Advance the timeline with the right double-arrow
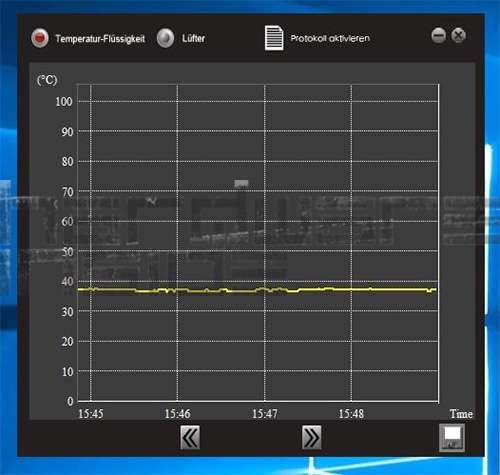 point(312,437)
